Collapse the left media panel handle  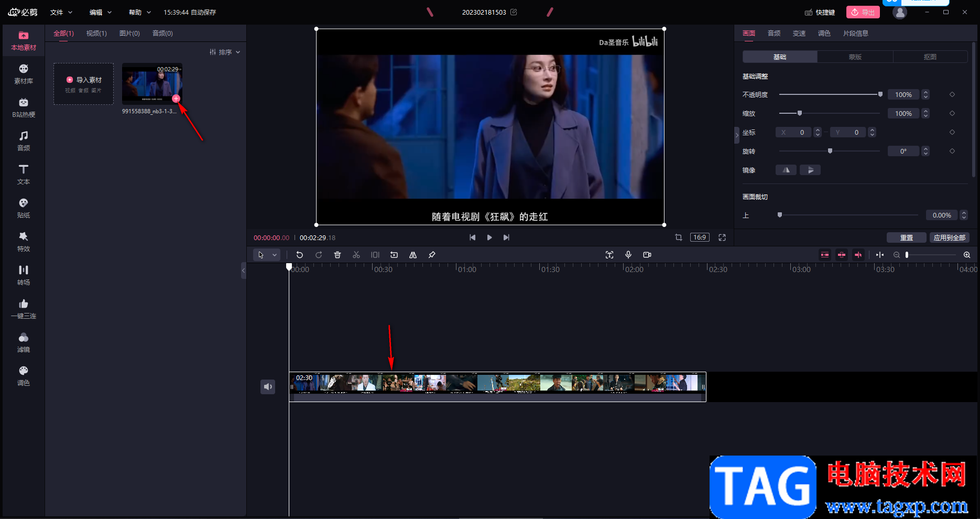pos(243,271)
